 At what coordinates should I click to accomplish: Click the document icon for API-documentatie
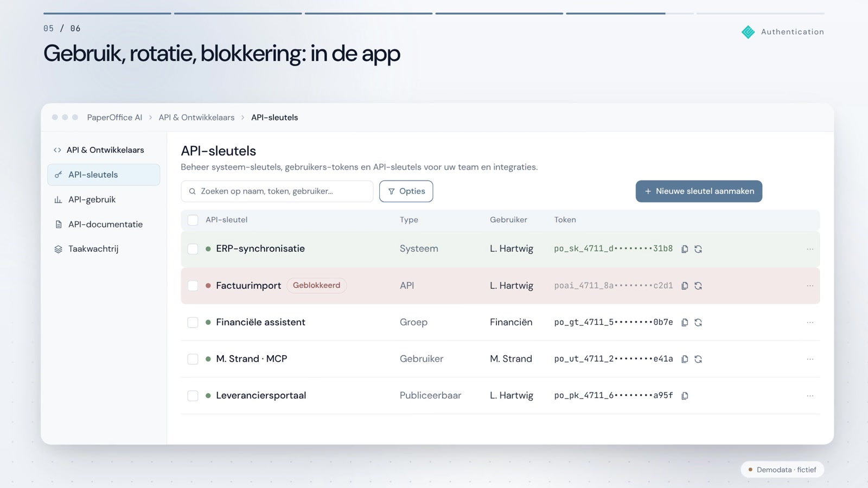58,224
